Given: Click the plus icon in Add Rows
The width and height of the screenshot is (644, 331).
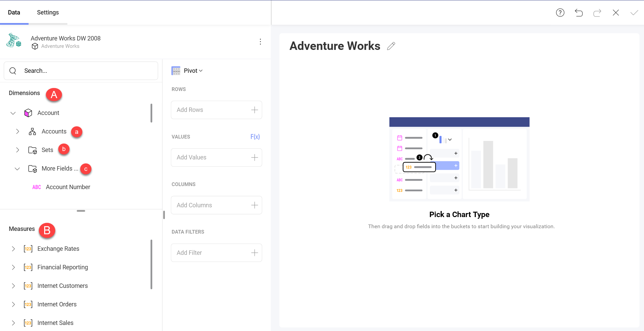Looking at the screenshot, I should (255, 110).
